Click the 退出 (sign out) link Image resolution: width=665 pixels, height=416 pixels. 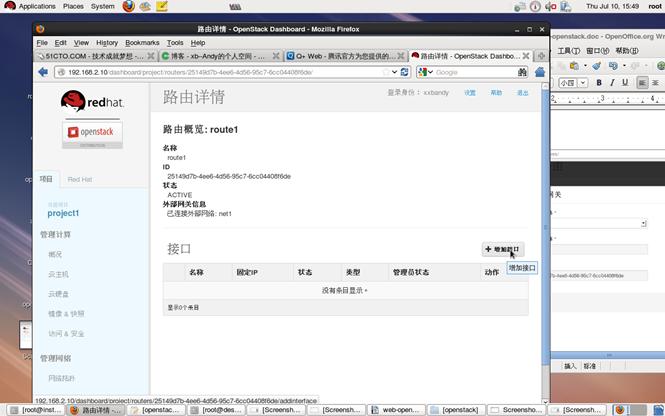522,92
